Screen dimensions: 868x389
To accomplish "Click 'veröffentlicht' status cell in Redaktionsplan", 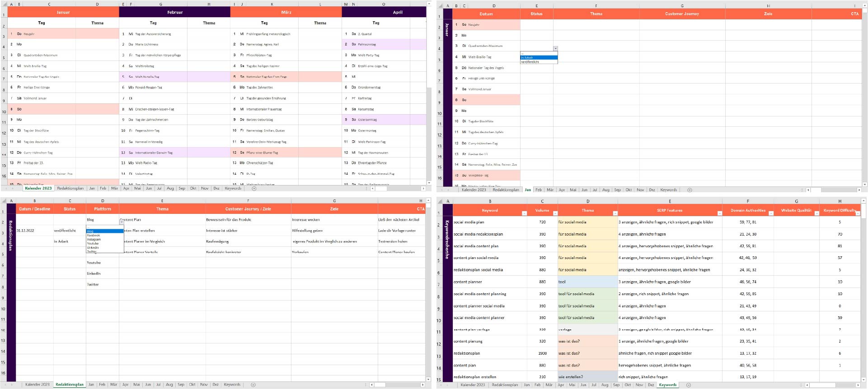I will click(70, 231).
